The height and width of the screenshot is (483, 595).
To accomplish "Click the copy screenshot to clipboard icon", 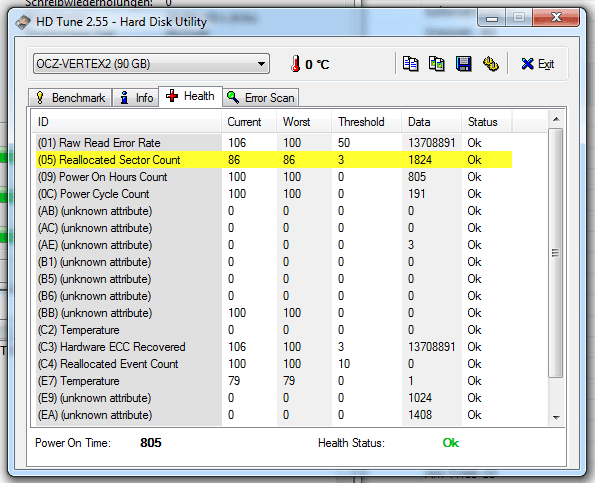I will tap(437, 64).
